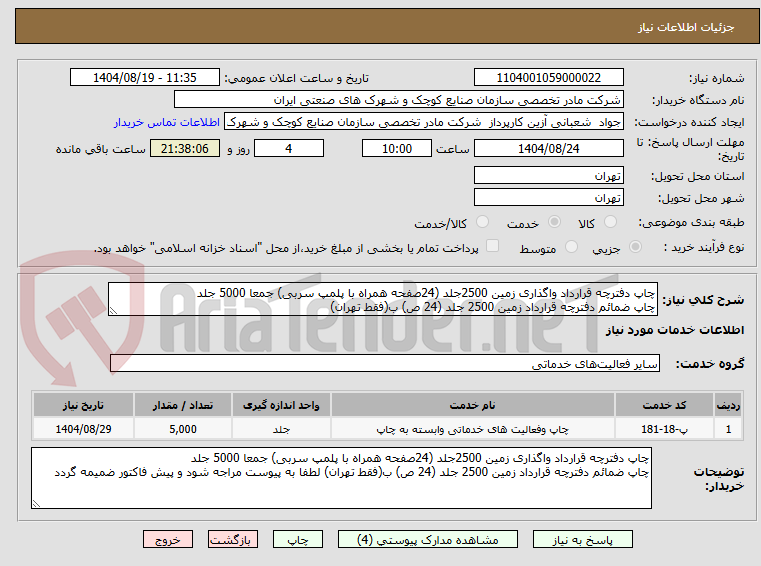Screen dimensions: 761x566
Task: Click the شرح کلی نیاز text area
Action: click(x=383, y=300)
